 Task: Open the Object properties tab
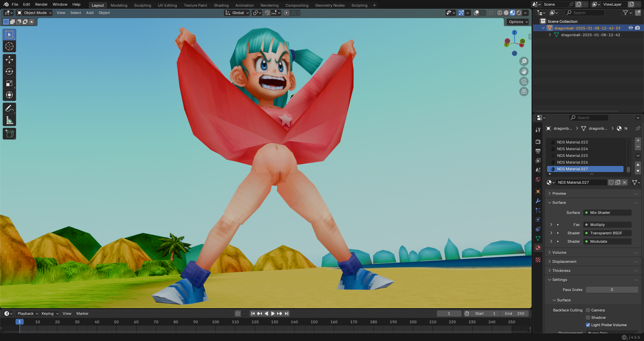[538, 191]
